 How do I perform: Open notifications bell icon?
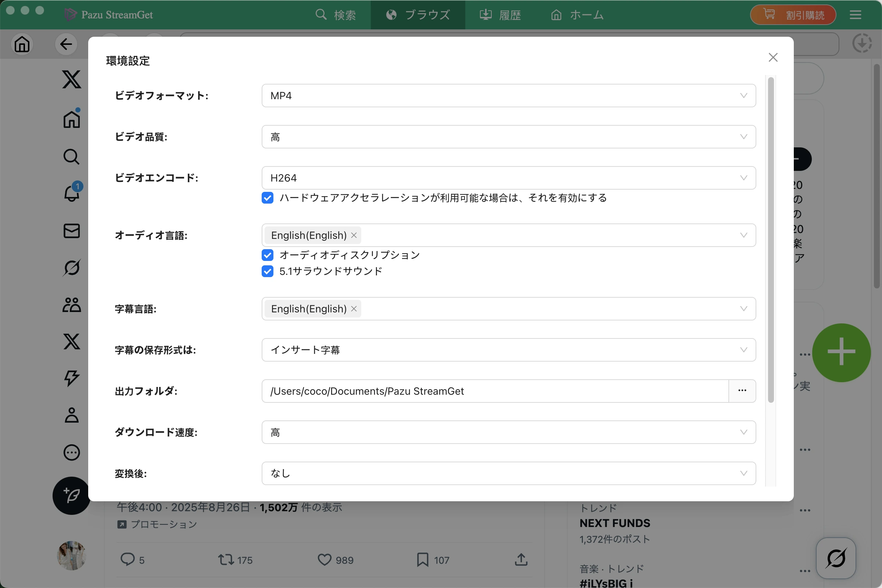[71, 193]
